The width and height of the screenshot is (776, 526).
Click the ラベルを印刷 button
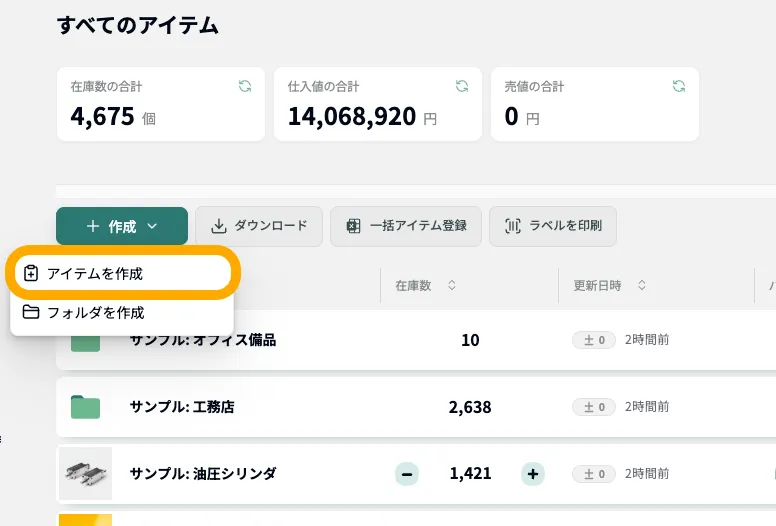[x=553, y=226]
